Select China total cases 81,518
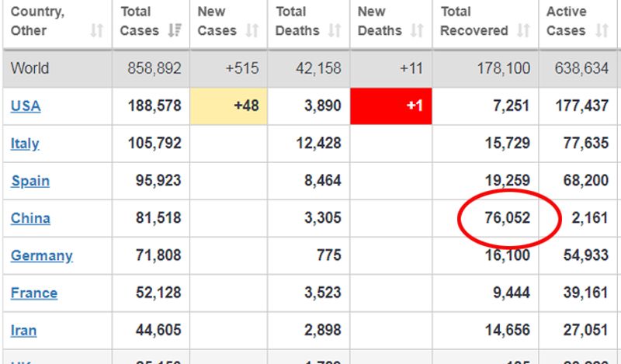621x364 pixels. coord(158,218)
